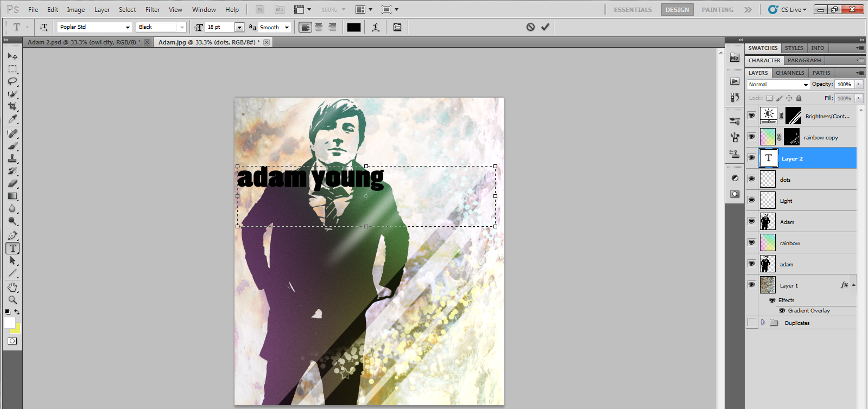Viewport: 868px width, 409px height.
Task: Toggle visibility of Gradient Overlay effect
Action: pyautogui.click(x=782, y=311)
